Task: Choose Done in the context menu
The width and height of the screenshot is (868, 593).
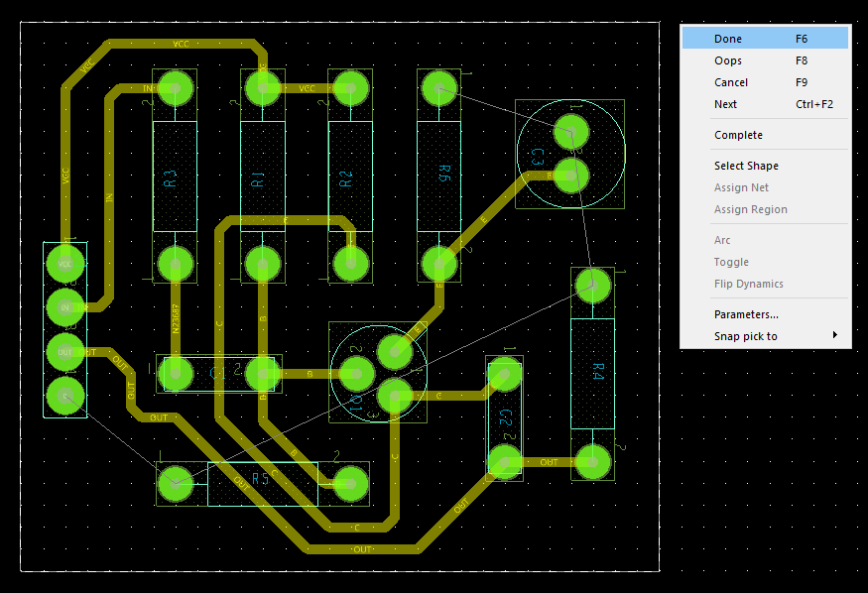Action: point(765,39)
